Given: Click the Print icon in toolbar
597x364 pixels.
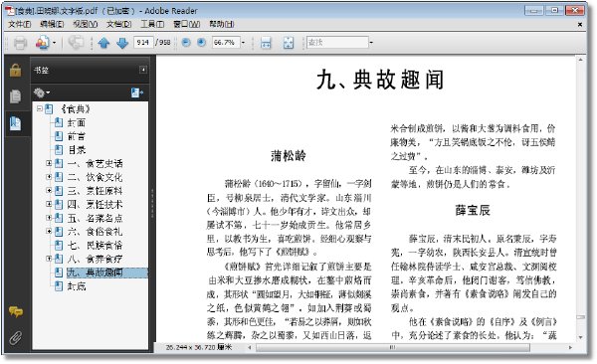Looking at the screenshot, I should click(x=20, y=43).
